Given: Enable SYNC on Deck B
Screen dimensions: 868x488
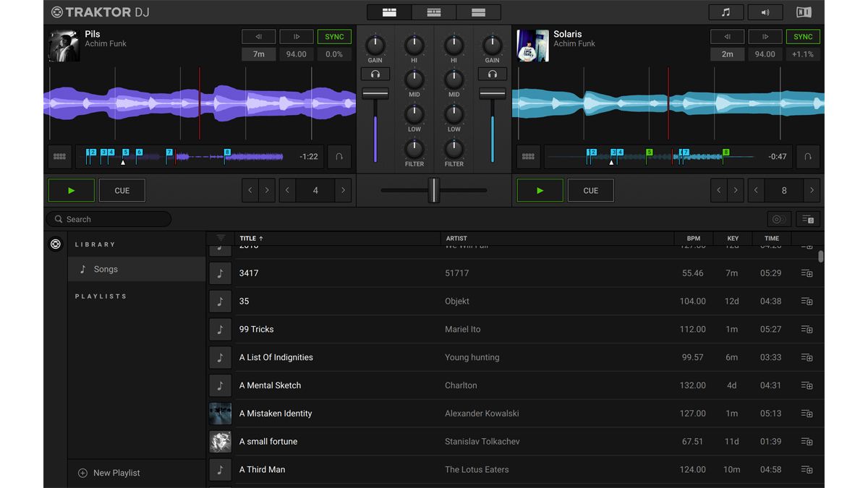Looking at the screenshot, I should point(803,36).
